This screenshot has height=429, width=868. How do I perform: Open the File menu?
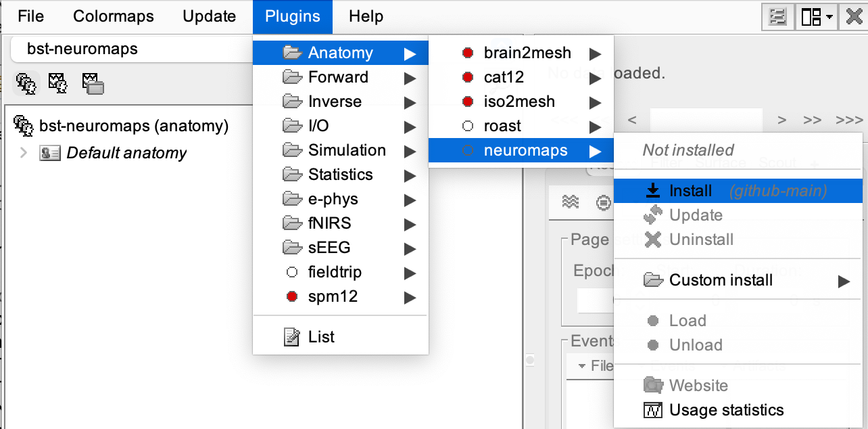pos(30,16)
